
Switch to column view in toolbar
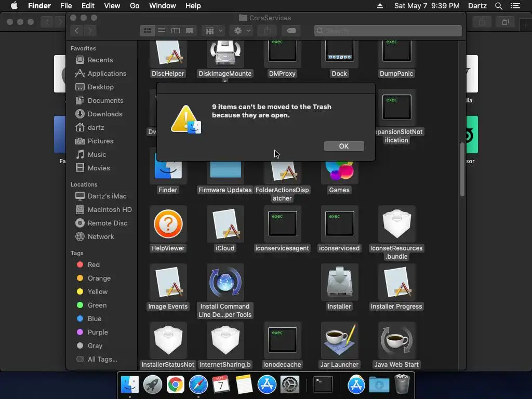[176, 31]
